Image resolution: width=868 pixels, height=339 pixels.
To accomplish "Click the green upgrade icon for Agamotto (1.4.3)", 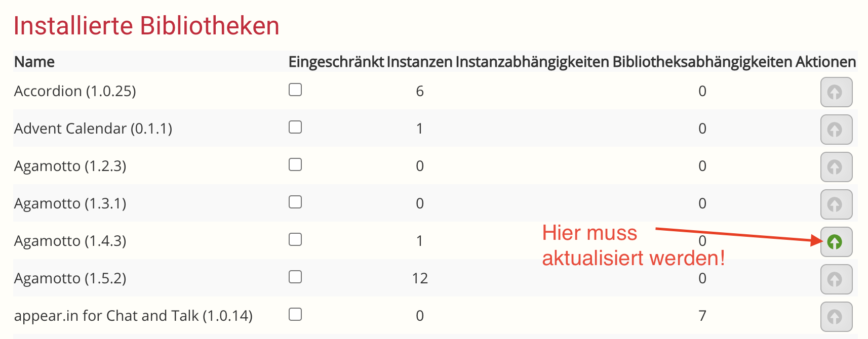I will (836, 242).
